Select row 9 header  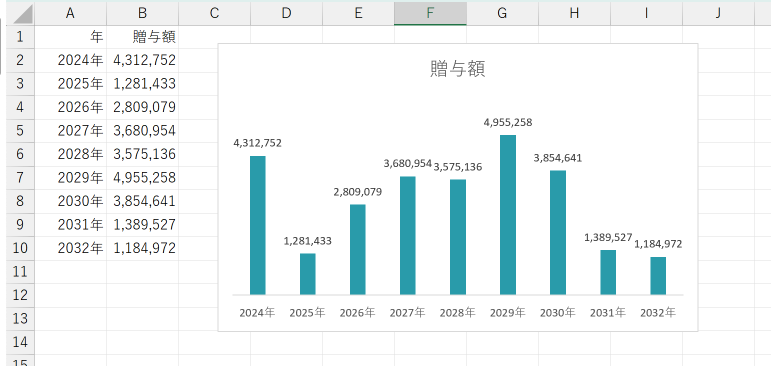pyautogui.click(x=21, y=225)
